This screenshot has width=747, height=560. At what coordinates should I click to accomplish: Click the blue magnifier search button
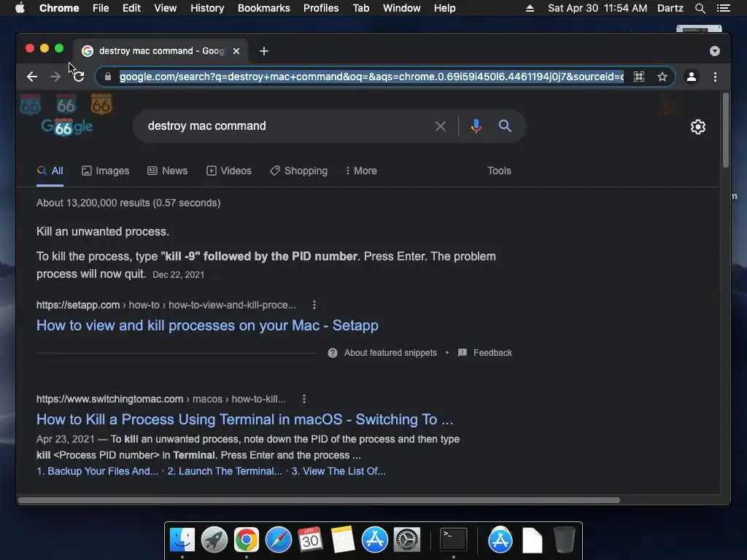[505, 126]
